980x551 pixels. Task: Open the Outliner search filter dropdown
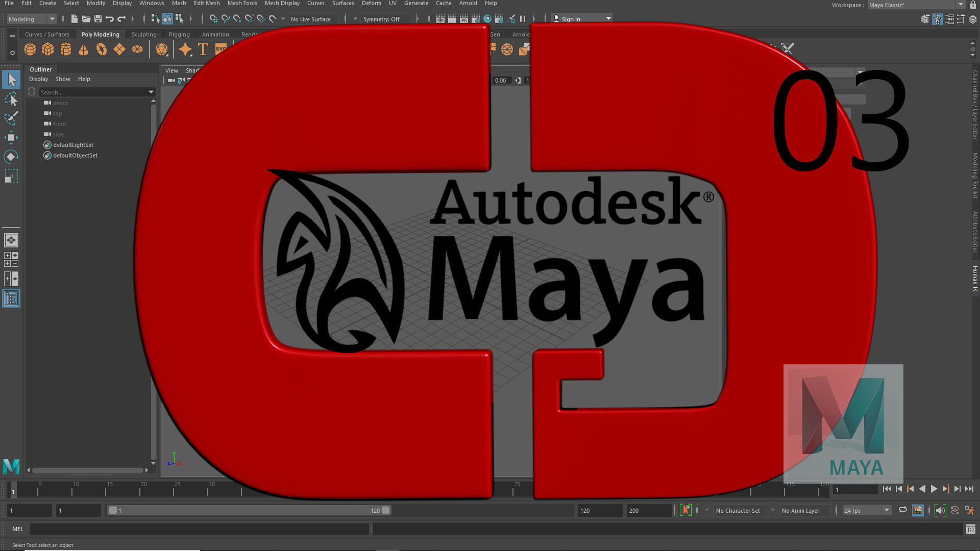pos(151,92)
